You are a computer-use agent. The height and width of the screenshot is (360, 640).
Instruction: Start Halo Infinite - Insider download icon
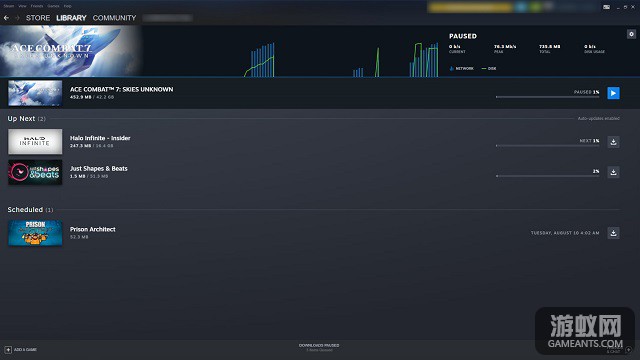[613, 142]
